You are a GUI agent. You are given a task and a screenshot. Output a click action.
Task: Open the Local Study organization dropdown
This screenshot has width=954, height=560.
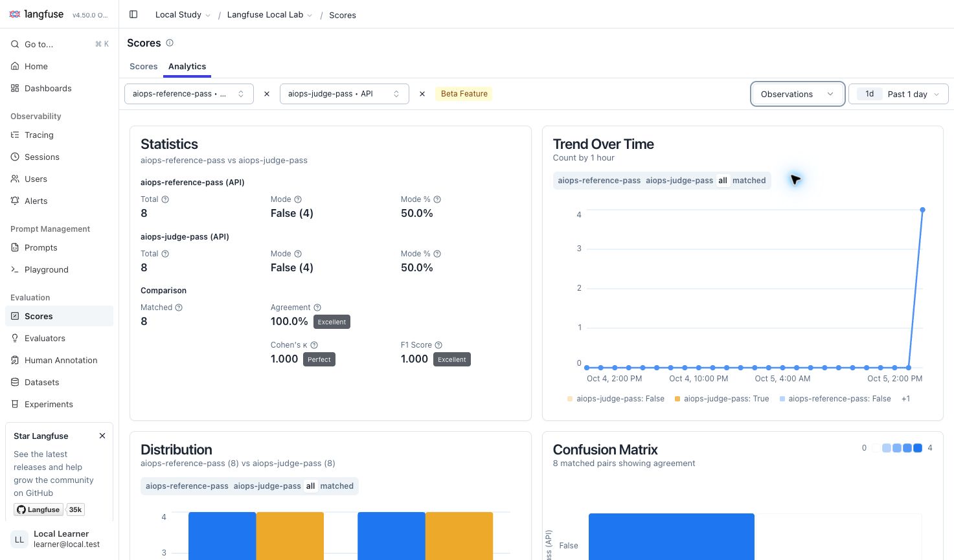tap(183, 15)
